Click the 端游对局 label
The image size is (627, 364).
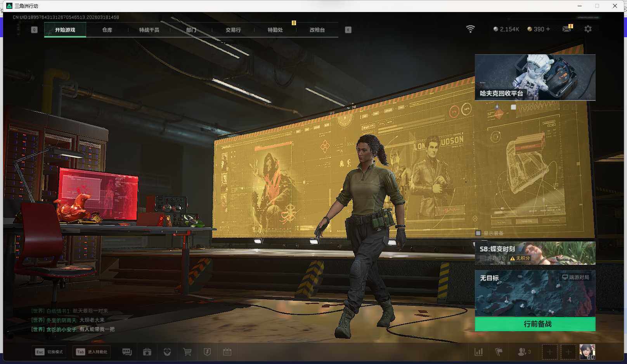pos(576,277)
